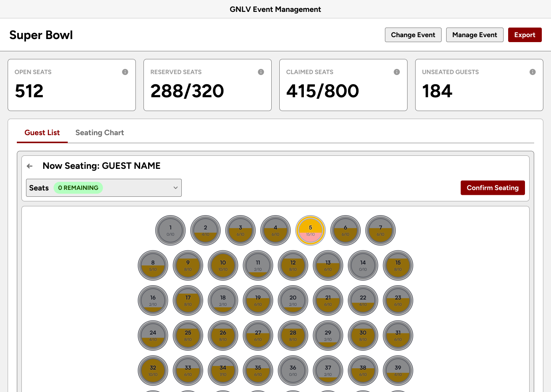Select table 2 in the seating chart
Screen dimensions: 551x392
pyautogui.click(x=205, y=230)
